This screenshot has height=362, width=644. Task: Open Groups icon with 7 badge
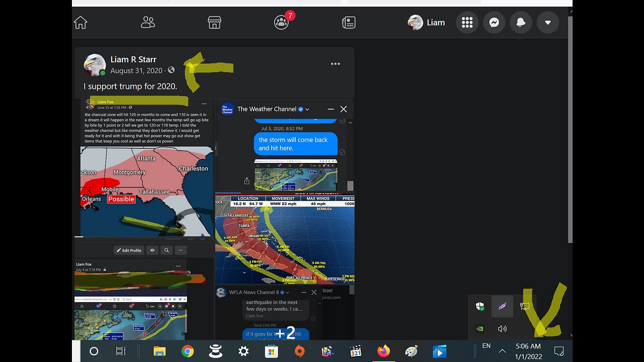(282, 22)
